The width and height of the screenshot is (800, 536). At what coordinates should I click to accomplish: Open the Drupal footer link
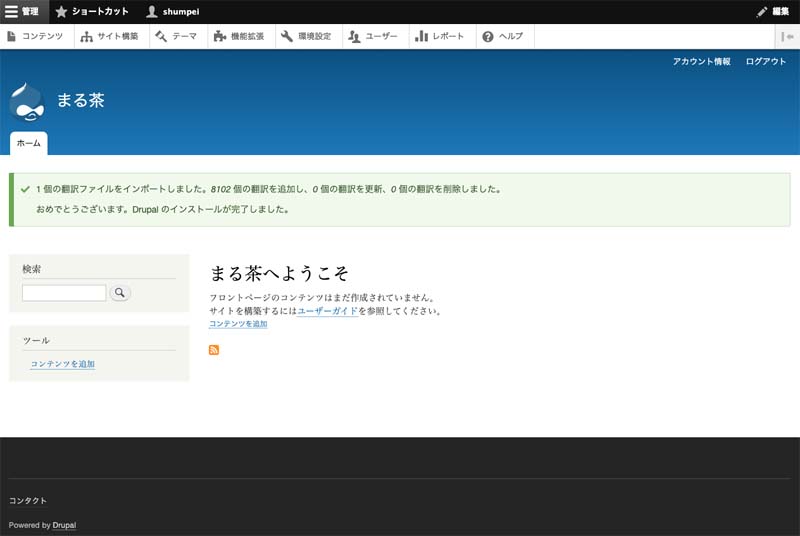tap(64, 525)
